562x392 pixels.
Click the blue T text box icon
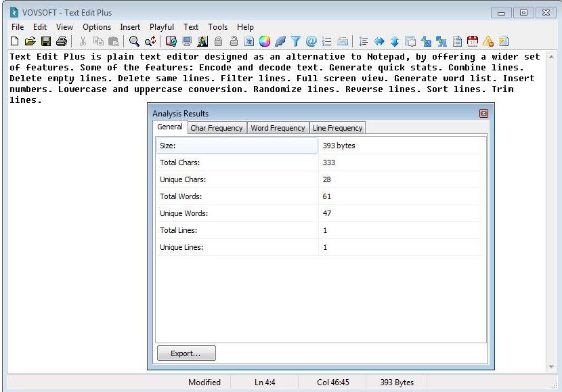coord(249,42)
